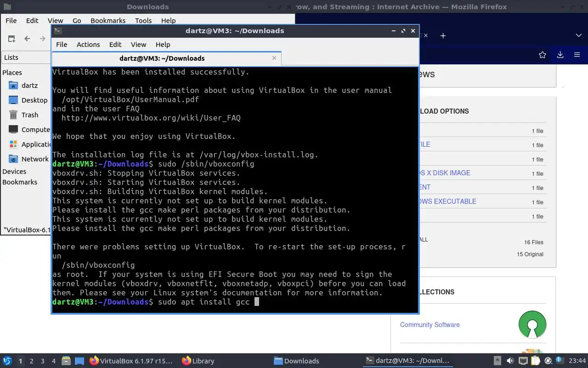The width and height of the screenshot is (588, 368).
Task: Open File menu in terminal window
Action: tap(62, 45)
